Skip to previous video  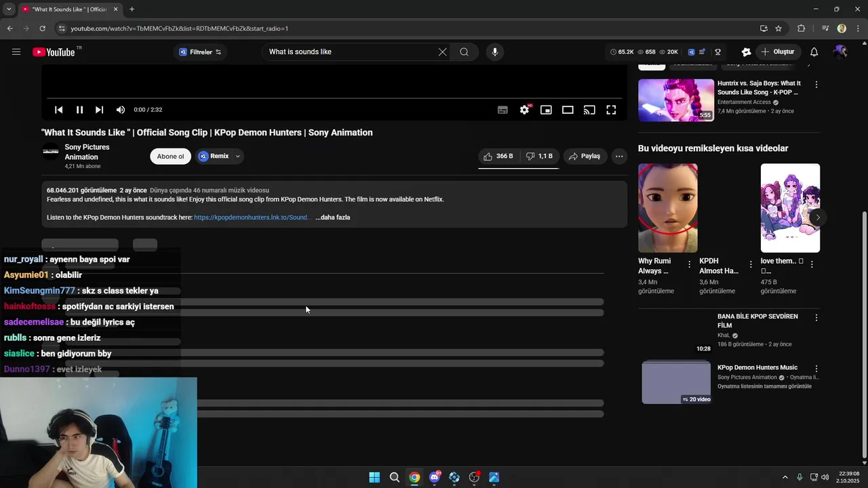tap(59, 110)
